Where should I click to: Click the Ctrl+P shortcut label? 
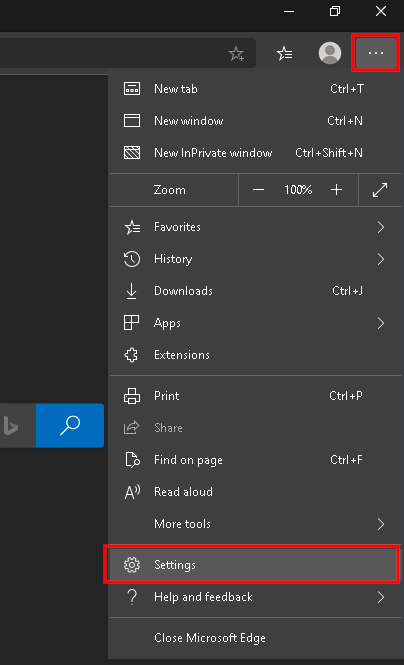345,396
